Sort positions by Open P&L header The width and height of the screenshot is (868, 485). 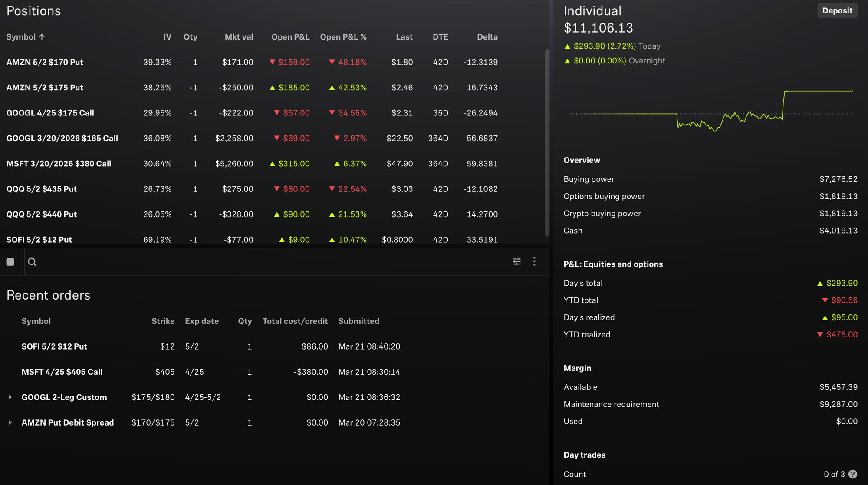click(x=290, y=37)
